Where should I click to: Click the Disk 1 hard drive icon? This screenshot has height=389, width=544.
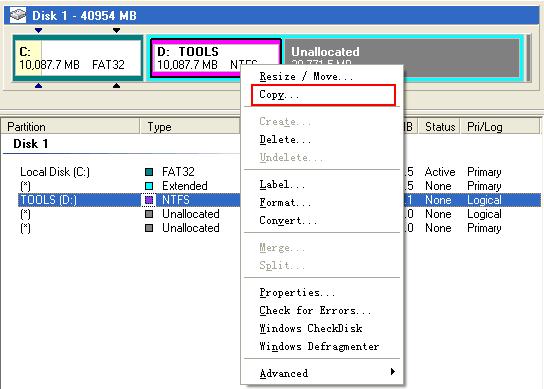18,15
